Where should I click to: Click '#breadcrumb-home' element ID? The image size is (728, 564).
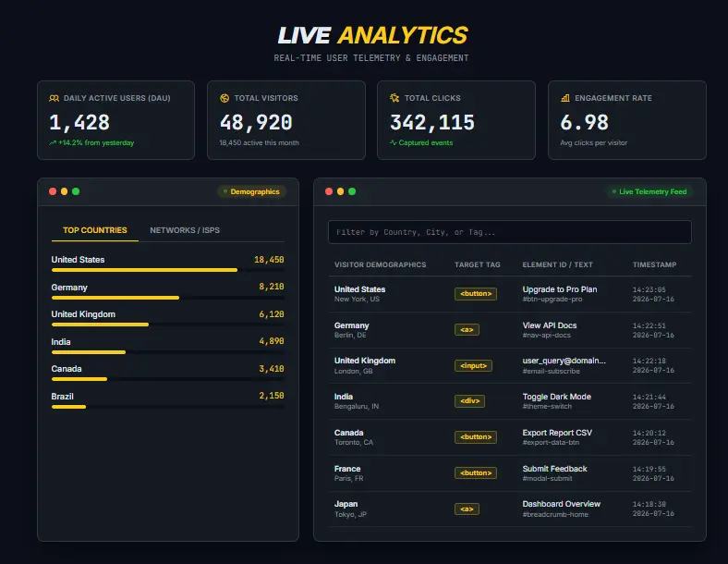point(555,514)
